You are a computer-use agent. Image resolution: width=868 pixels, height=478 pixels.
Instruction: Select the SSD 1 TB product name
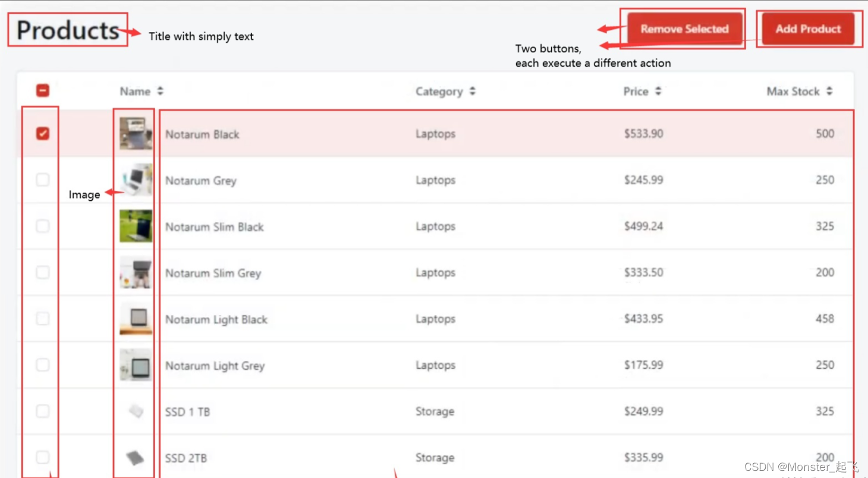(188, 411)
